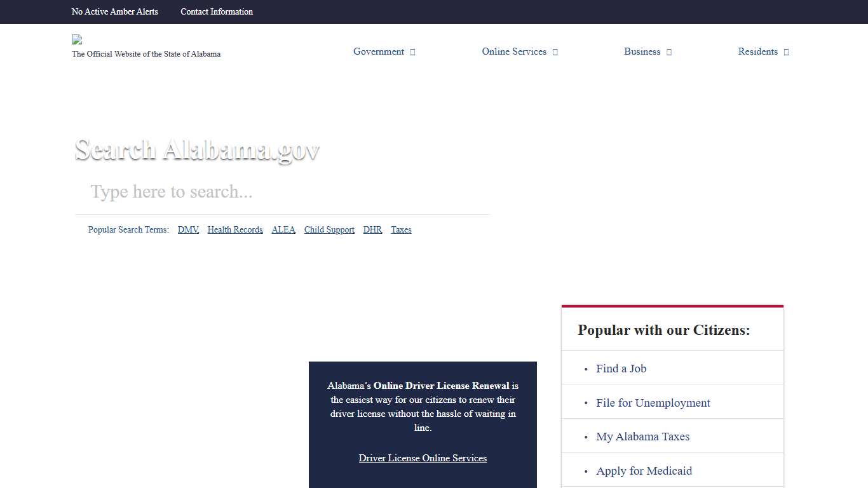Expand the Government navigation dropdown
868x488 pixels.
379,51
